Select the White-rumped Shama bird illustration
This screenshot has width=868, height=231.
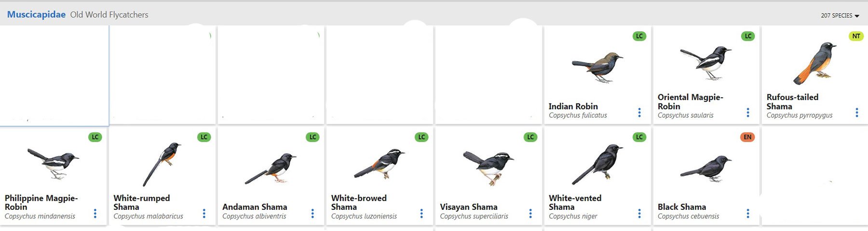tap(162, 164)
